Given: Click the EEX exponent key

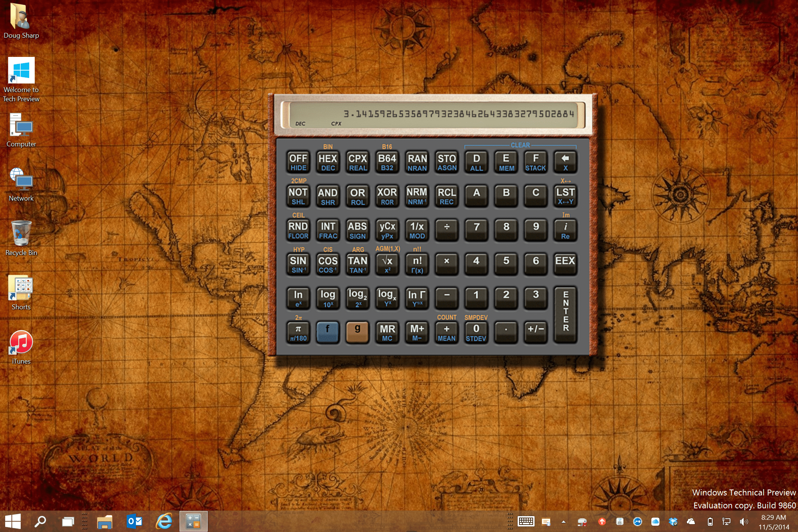Looking at the screenshot, I should click(565, 265).
